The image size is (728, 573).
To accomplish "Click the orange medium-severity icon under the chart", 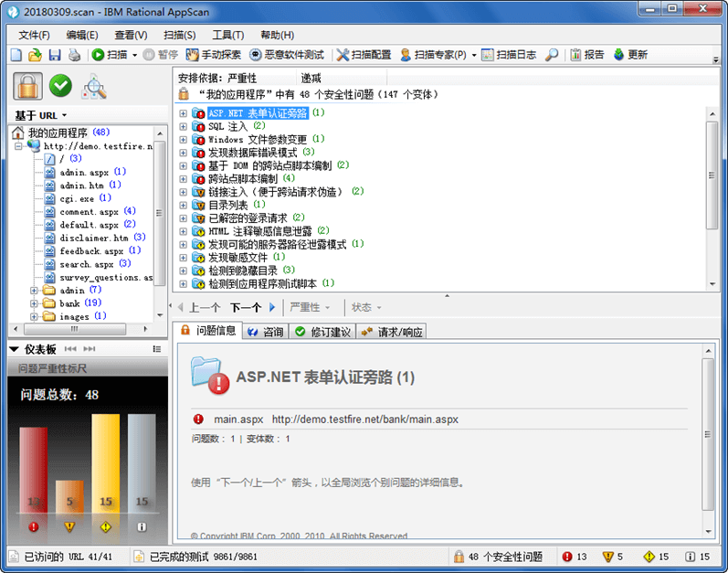I will pyautogui.click(x=69, y=527).
